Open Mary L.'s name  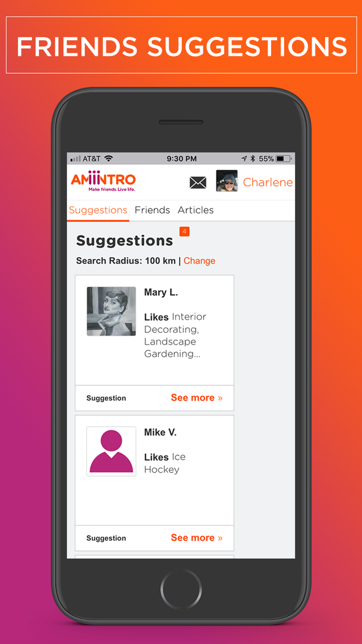pos(161,292)
